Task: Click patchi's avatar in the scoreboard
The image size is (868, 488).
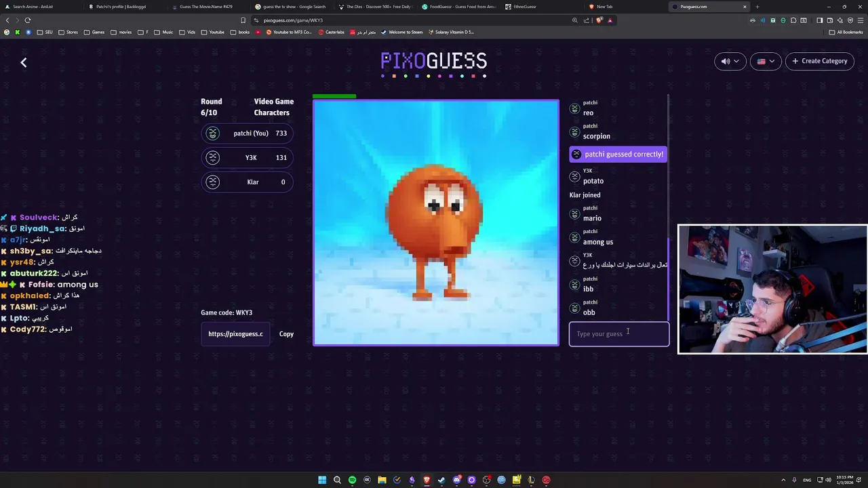Action: coord(213,134)
